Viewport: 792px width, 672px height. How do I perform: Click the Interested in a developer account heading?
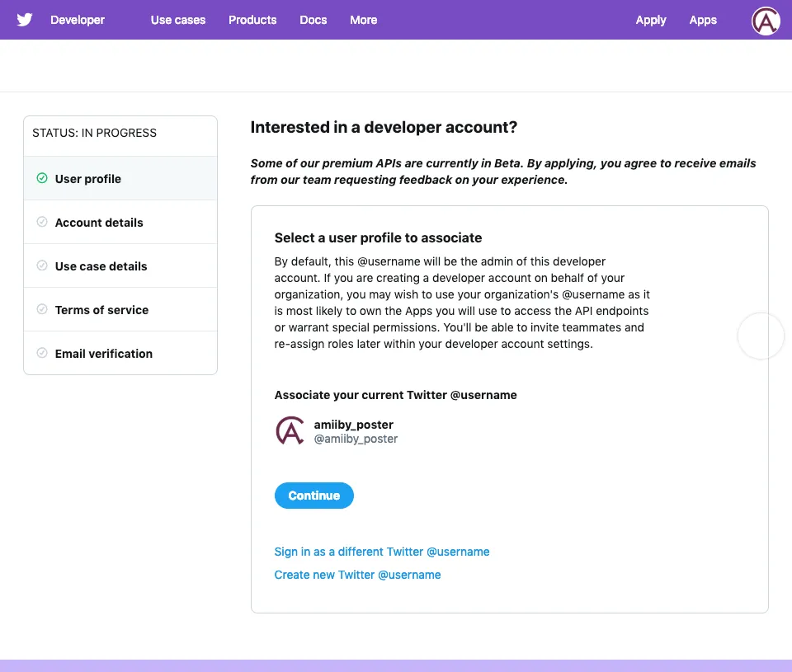click(x=384, y=127)
